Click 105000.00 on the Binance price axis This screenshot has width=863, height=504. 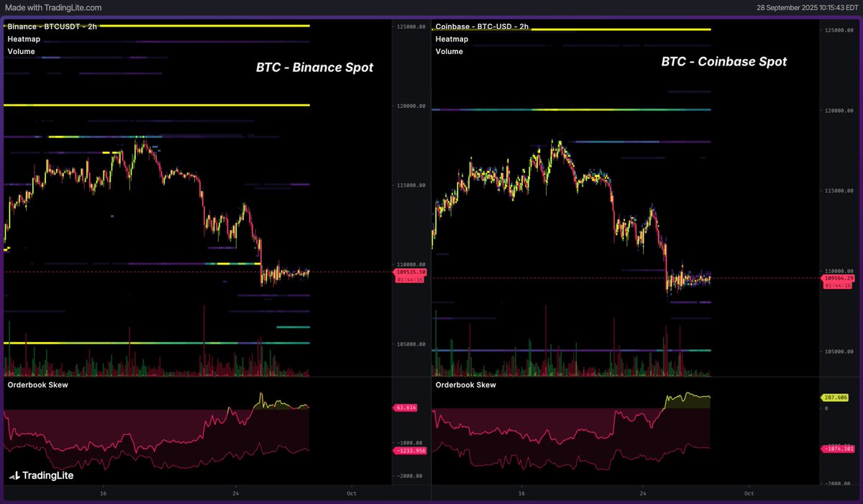(x=410, y=344)
